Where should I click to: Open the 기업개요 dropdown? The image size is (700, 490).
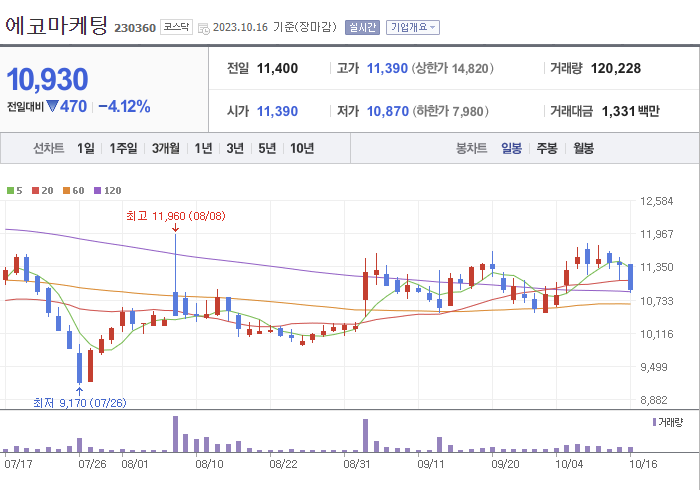pos(412,28)
